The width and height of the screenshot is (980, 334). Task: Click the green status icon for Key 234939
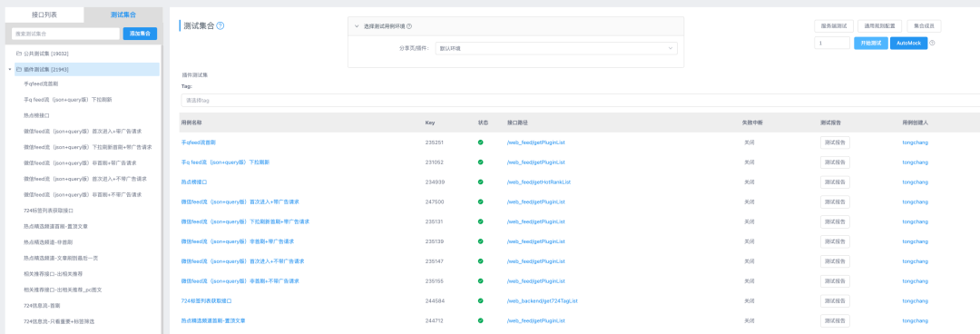(480, 182)
